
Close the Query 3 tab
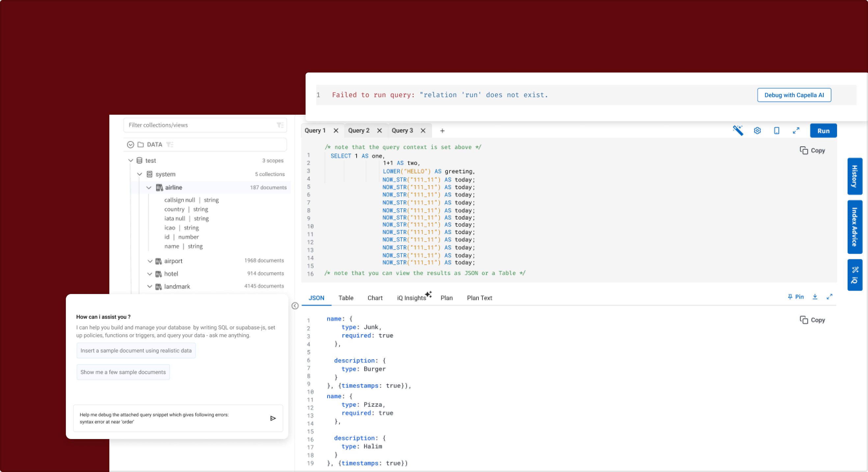[x=423, y=131]
